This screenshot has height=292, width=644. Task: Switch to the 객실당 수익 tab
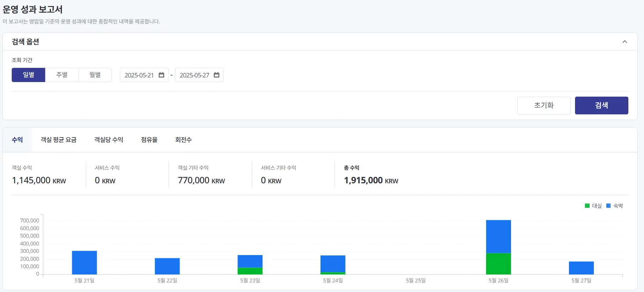coord(109,140)
